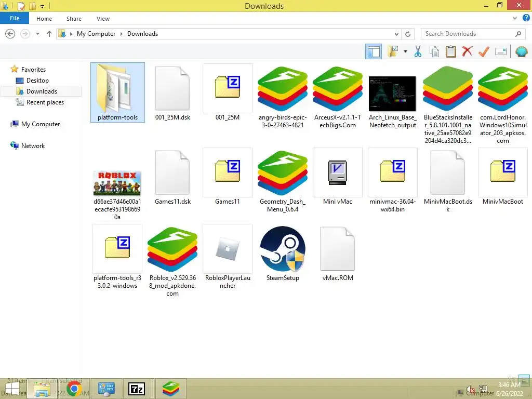Launch Google Chrome from the taskbar
This screenshot has width=532, height=399.
pyautogui.click(x=74, y=389)
